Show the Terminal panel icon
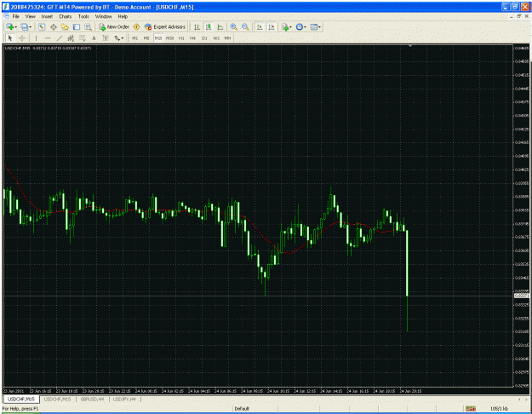The height and width of the screenshot is (414, 532). coord(77,26)
